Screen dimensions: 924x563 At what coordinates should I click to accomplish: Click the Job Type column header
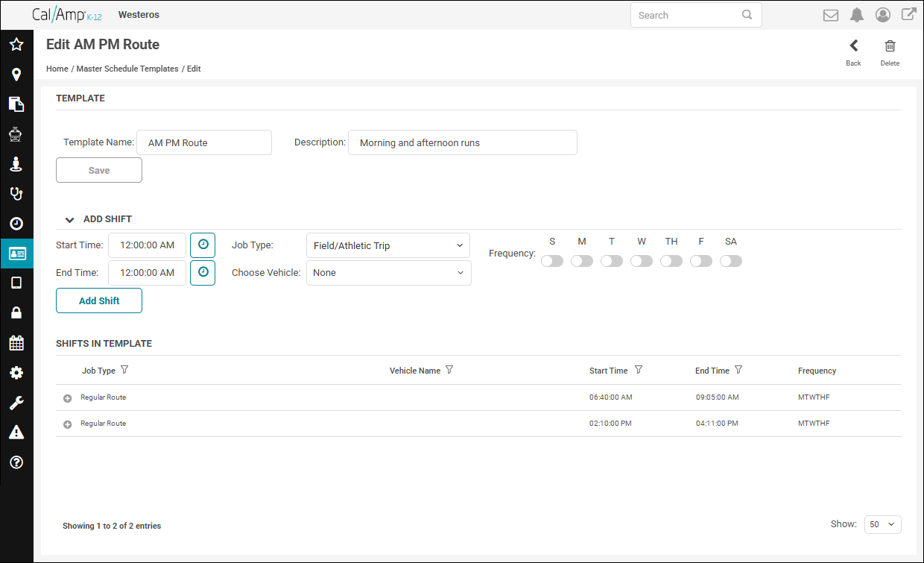pos(98,371)
